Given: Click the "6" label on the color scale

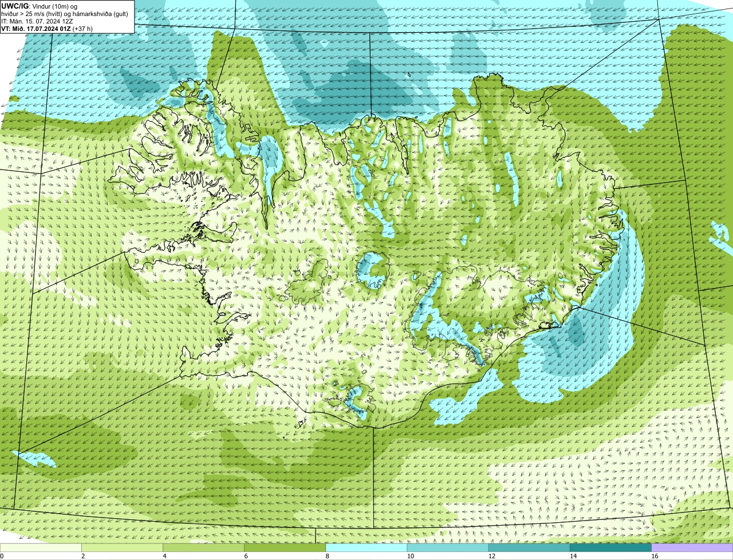Looking at the screenshot, I should point(246,556).
